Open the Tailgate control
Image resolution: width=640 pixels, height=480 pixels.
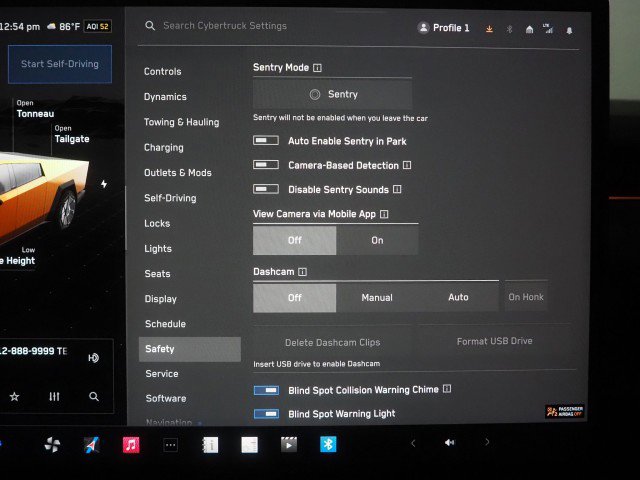click(x=72, y=134)
